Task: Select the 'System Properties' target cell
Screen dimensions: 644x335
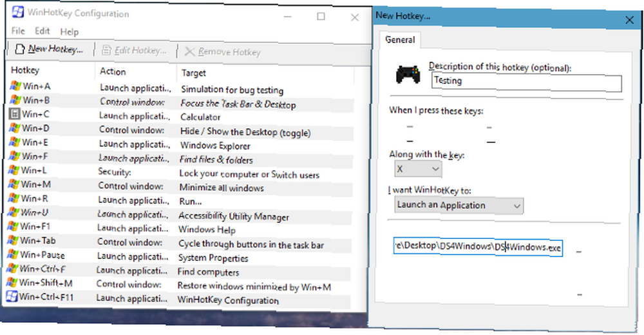Action: (x=213, y=258)
